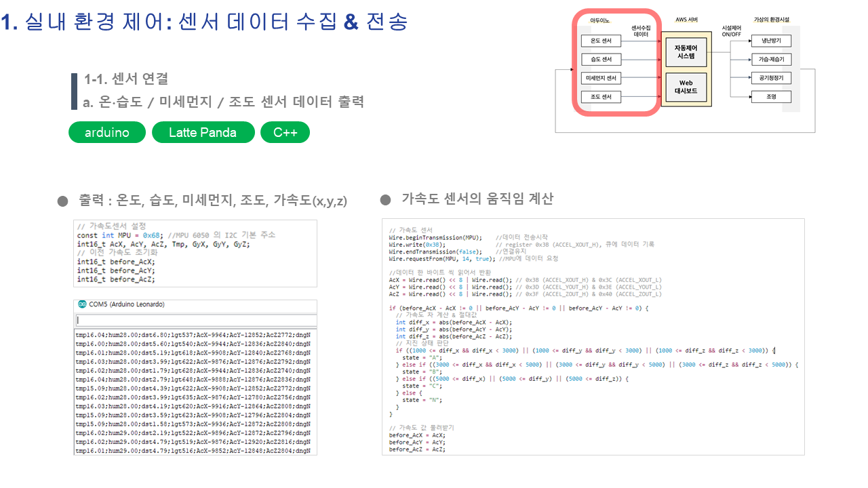The width and height of the screenshot is (868, 488).
Task: Click the 조도 센서 diagram box
Action: [601, 98]
